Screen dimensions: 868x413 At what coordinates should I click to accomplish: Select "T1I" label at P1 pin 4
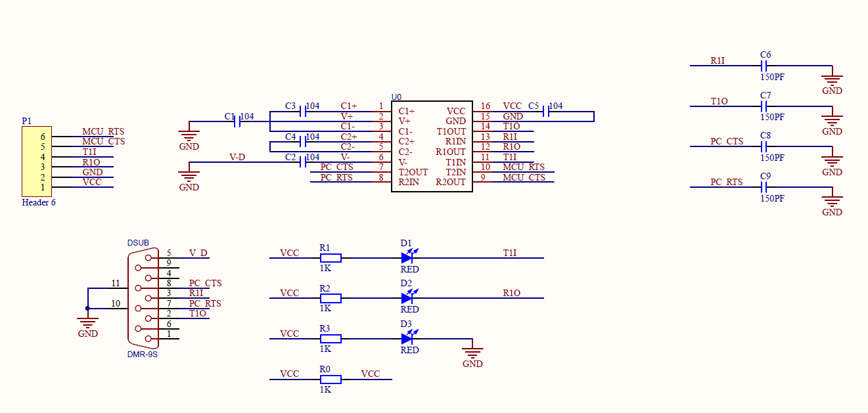point(89,152)
